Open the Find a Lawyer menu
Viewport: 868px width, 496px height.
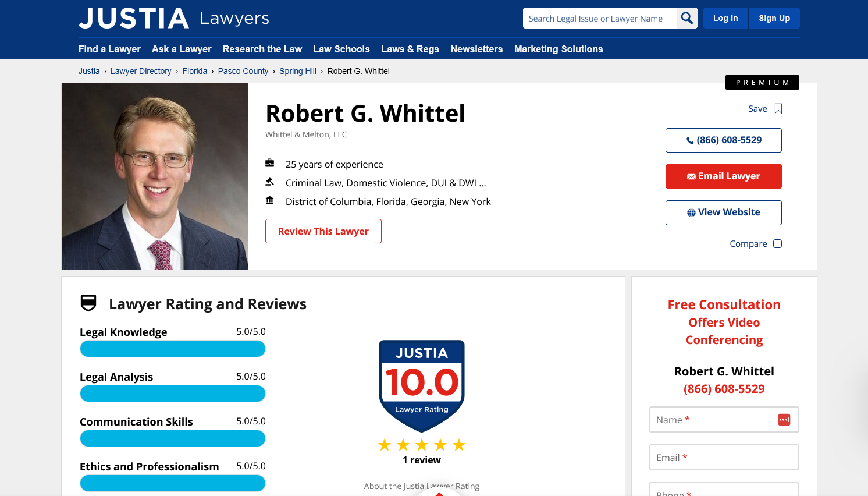pyautogui.click(x=109, y=49)
